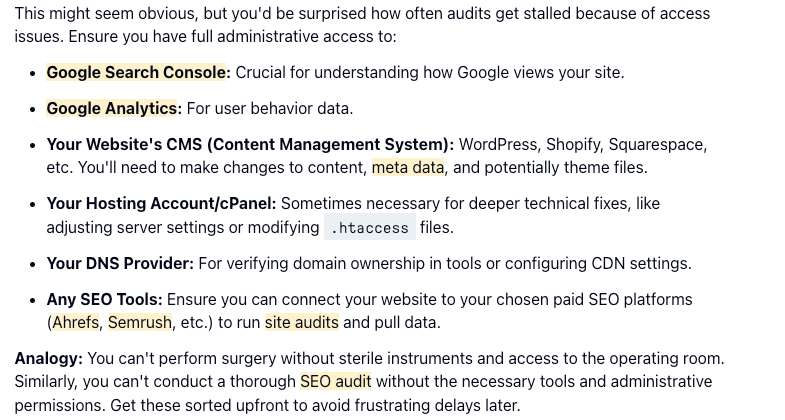Open the Ahrefs highlighted link
785x420 pixels.
pos(75,323)
